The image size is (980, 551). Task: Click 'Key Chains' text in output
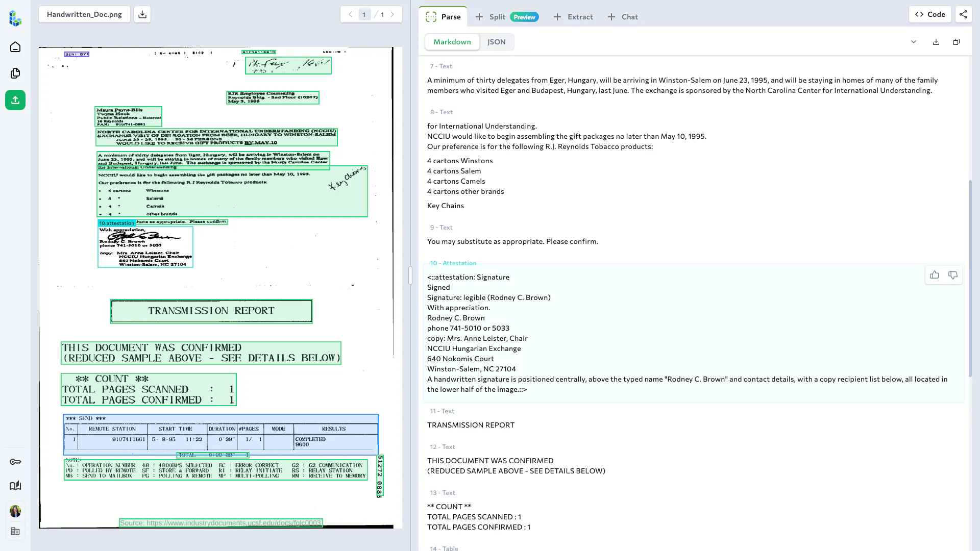point(446,206)
